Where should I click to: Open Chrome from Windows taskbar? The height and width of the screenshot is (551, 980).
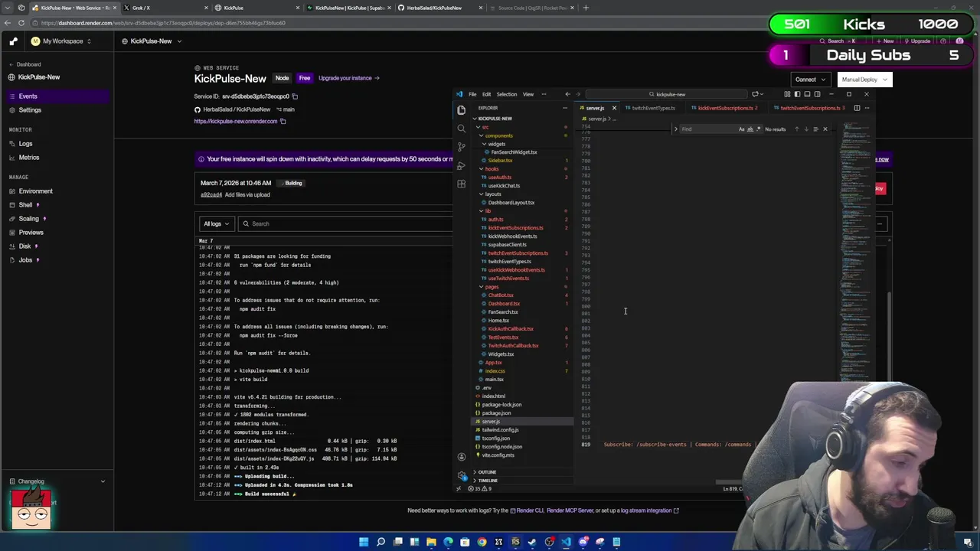pyautogui.click(x=482, y=542)
